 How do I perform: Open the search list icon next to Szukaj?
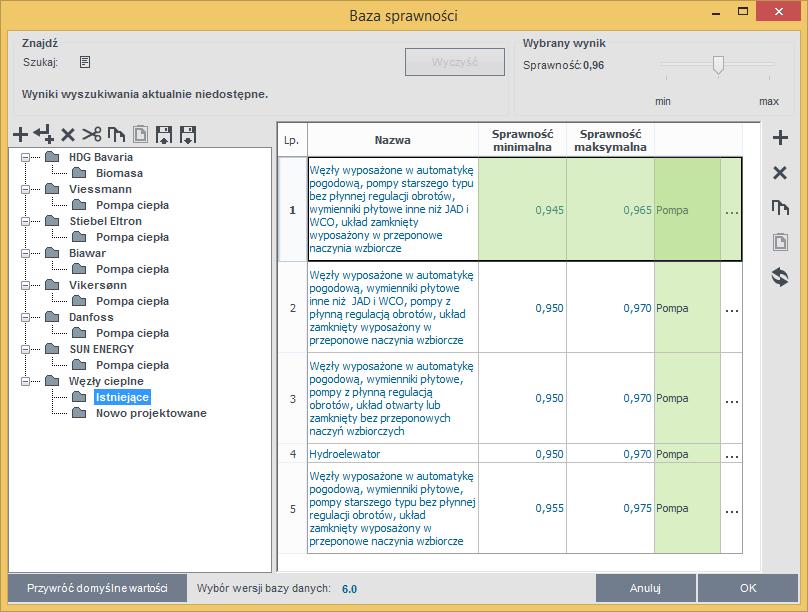click(x=85, y=62)
